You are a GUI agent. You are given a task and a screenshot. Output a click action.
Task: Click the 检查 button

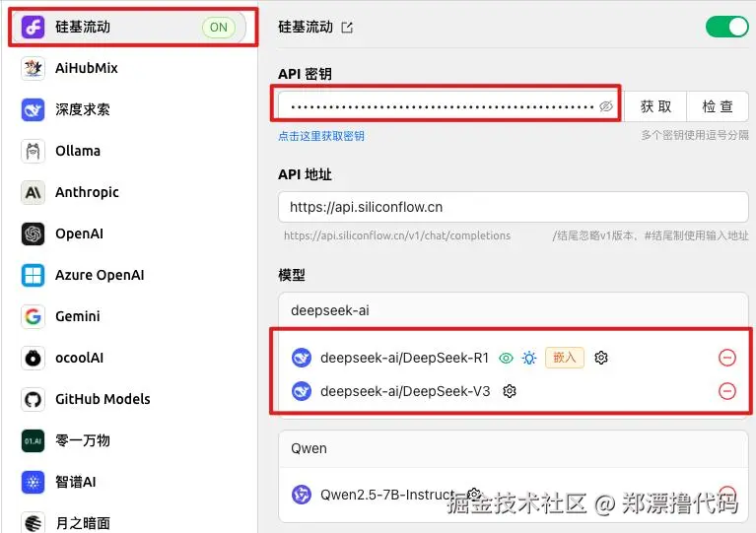(x=718, y=106)
